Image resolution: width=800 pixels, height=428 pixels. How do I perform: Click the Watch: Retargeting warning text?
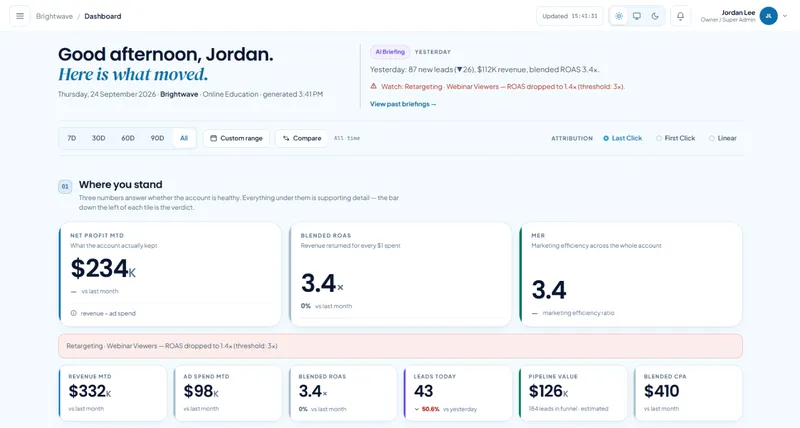[x=503, y=87]
